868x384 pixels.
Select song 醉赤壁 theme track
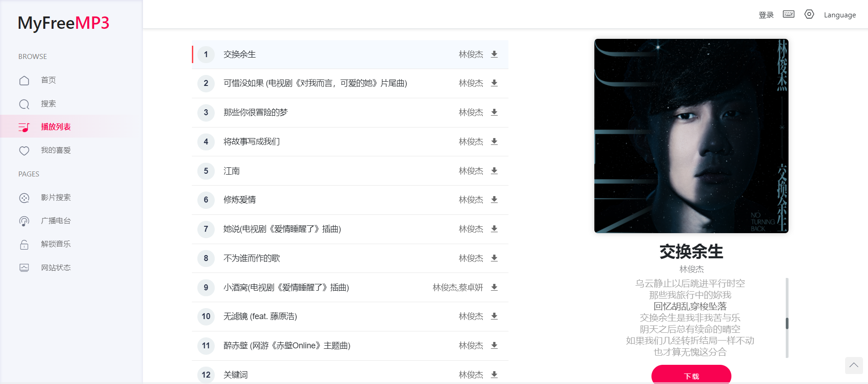point(287,346)
